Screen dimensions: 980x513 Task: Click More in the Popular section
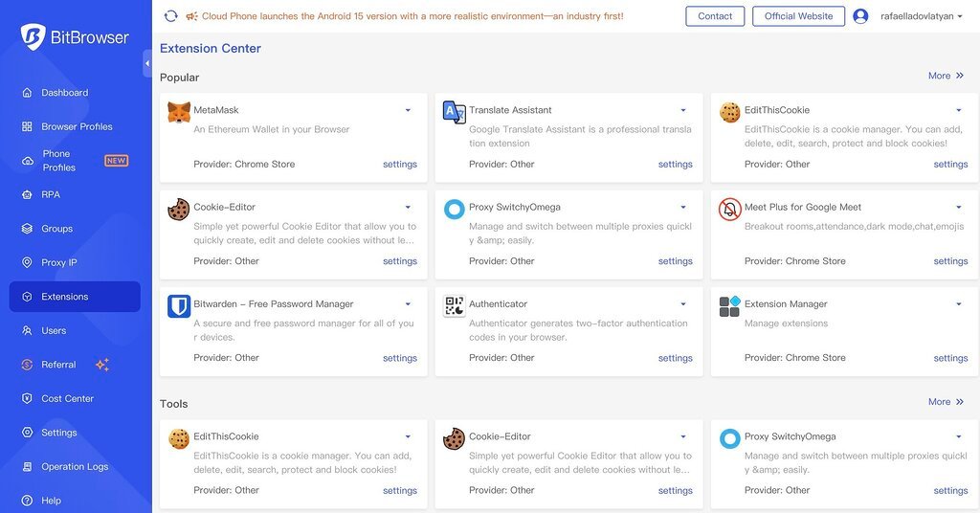pos(946,76)
